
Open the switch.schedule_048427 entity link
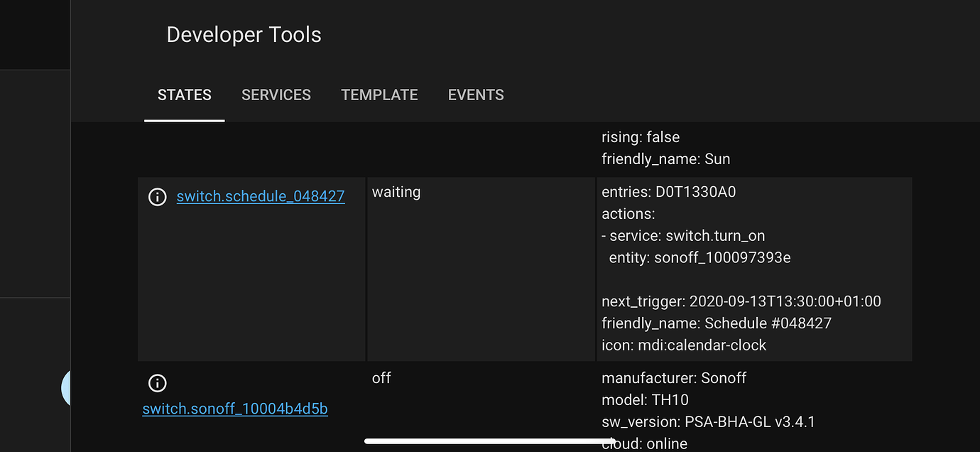[x=260, y=196]
